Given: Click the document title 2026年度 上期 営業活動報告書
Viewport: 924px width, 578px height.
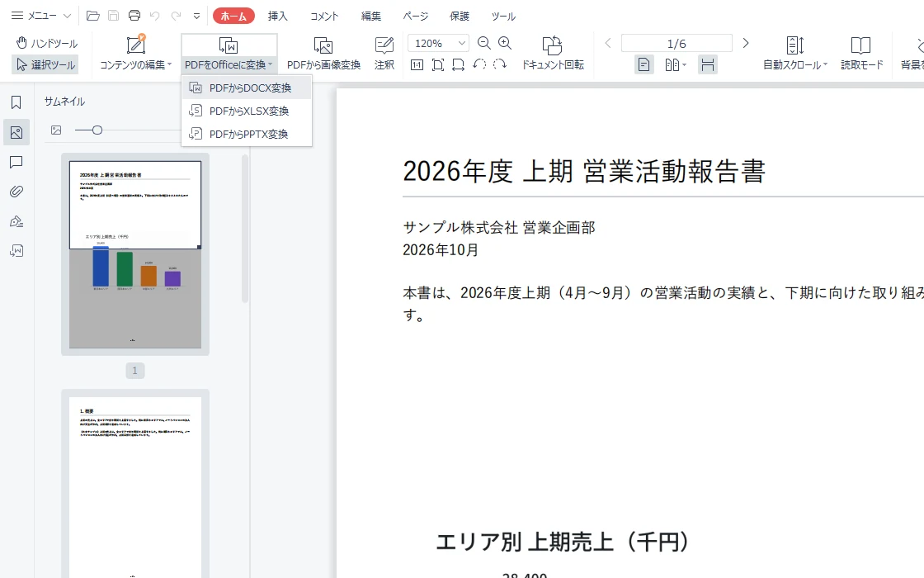Looking at the screenshot, I should pyautogui.click(x=584, y=172).
